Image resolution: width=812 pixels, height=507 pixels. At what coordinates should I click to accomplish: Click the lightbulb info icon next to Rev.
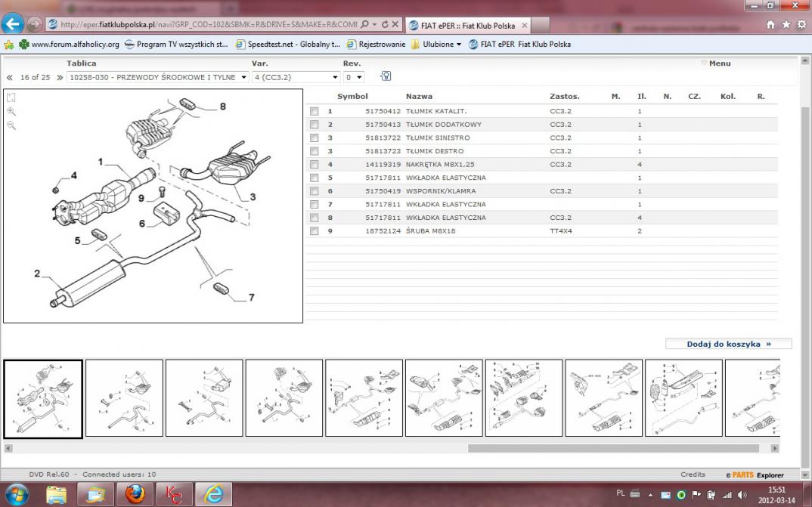coord(386,76)
